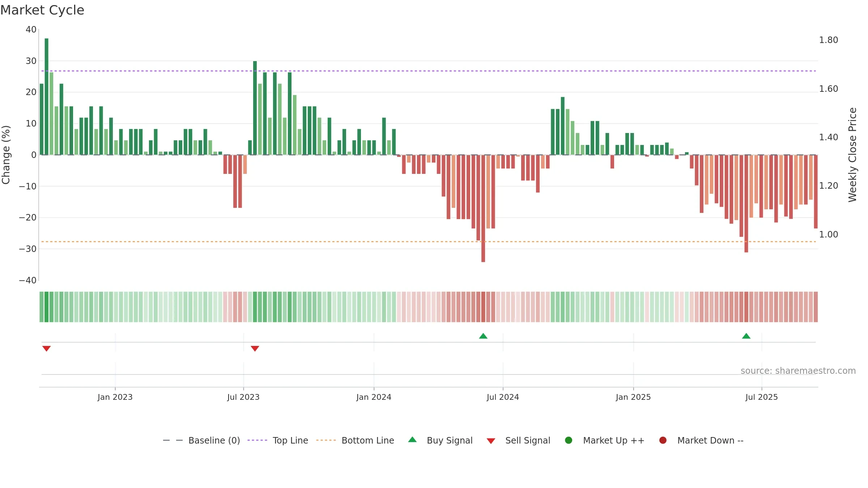868x488 pixels.
Task: Toggle the Bottom Line legend entry
Action: 355,440
